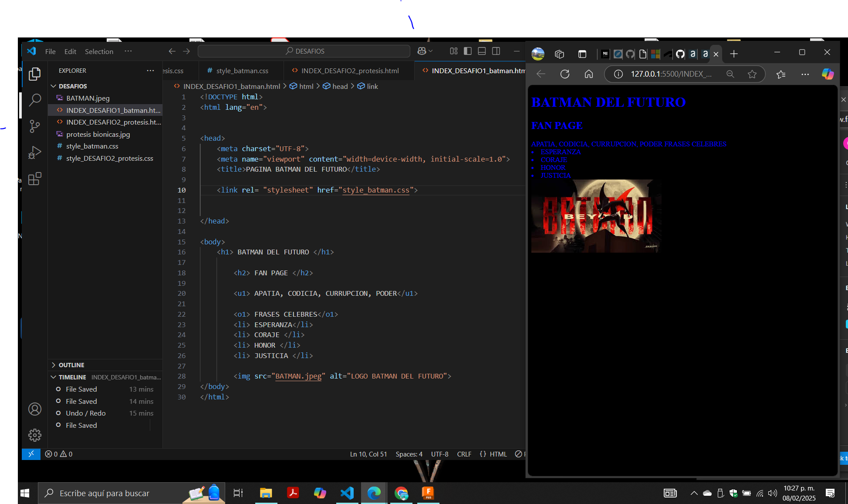Screen dimensions: 848x504
Task: Click the file name breadcrumb INDEX_DESAFIO1_batman.html
Action: (231, 86)
